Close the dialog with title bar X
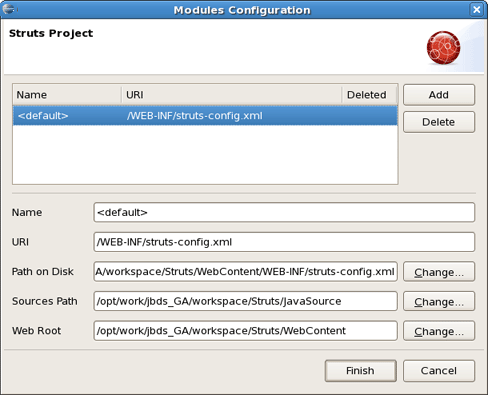The height and width of the screenshot is (395, 488). pos(477,9)
